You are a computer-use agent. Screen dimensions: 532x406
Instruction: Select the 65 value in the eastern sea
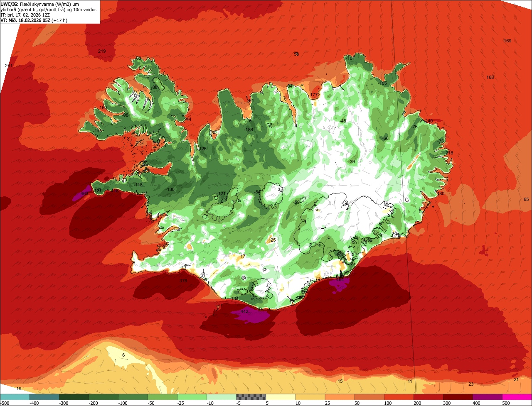tap(526, 200)
